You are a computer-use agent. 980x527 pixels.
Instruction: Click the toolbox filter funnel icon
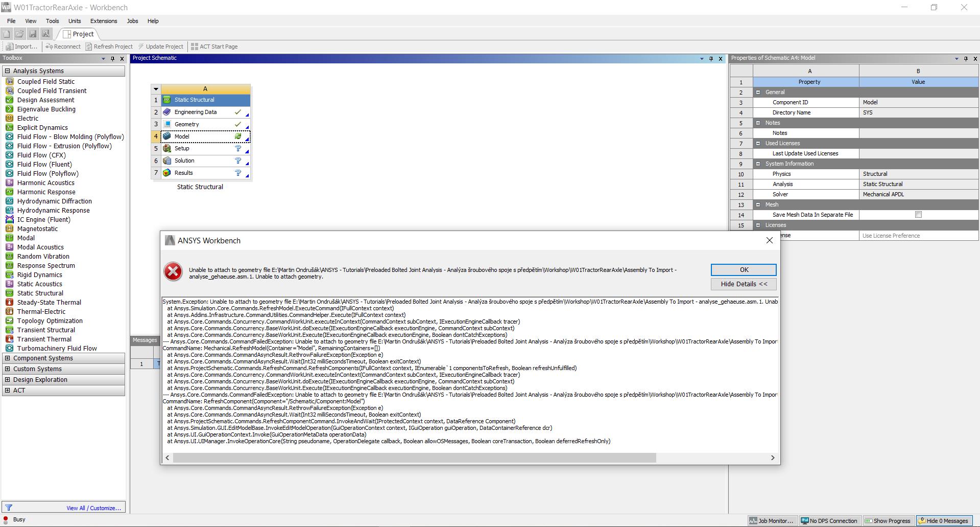(x=9, y=508)
